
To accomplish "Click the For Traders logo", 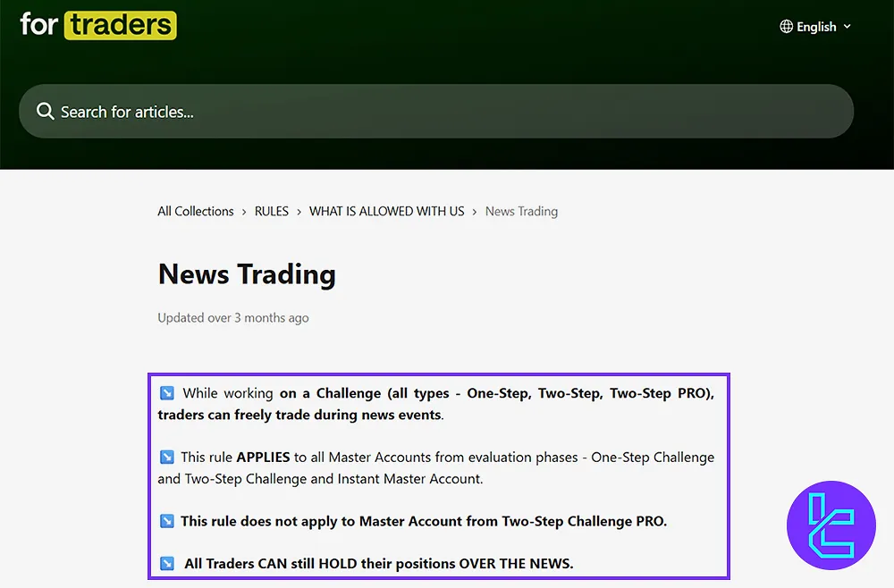I will 98,25.
